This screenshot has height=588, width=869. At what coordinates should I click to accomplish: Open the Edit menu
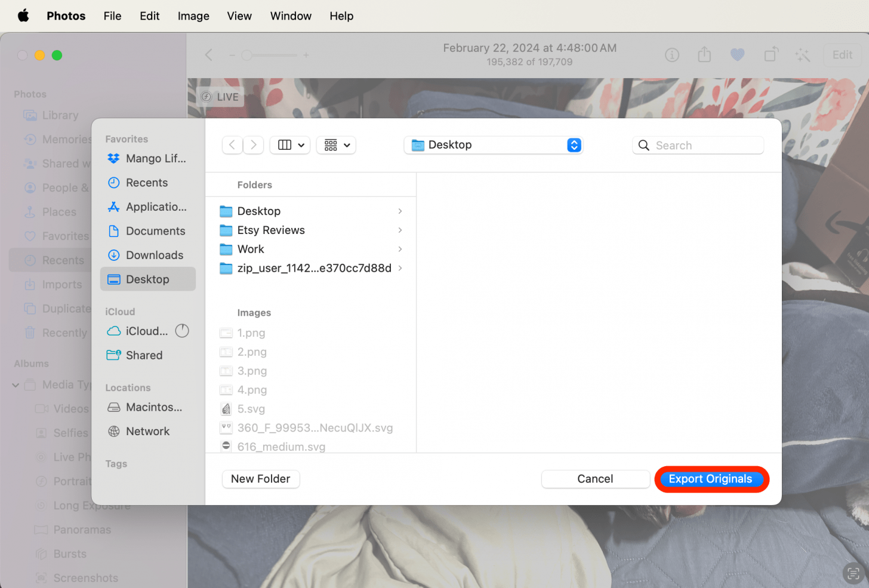(150, 16)
